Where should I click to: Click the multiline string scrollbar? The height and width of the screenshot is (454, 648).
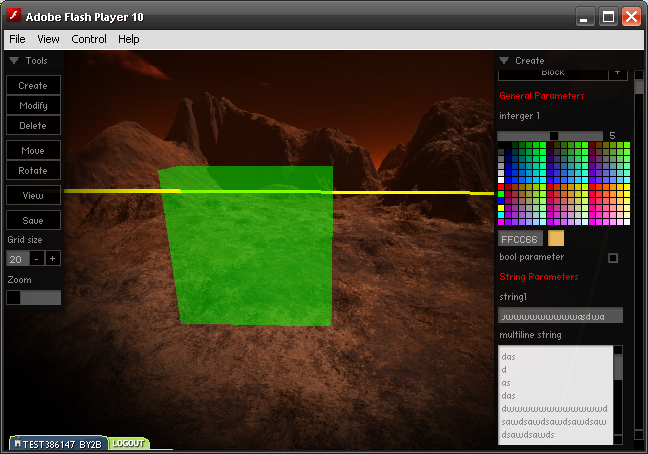(x=618, y=395)
